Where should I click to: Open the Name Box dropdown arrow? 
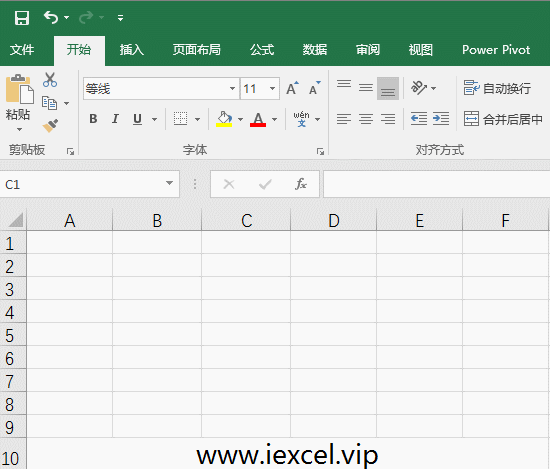[x=169, y=183]
